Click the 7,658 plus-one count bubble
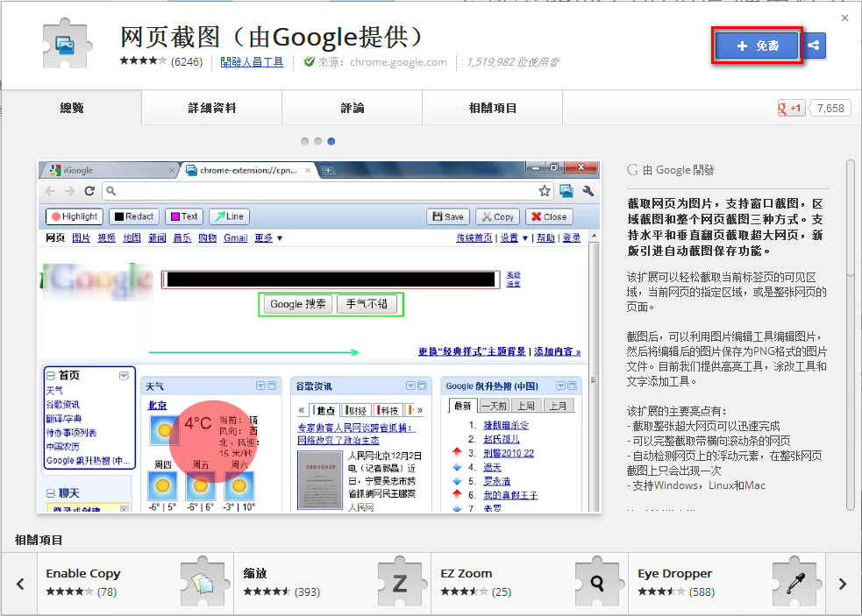Screen dimensions: 862x616 (830, 109)
